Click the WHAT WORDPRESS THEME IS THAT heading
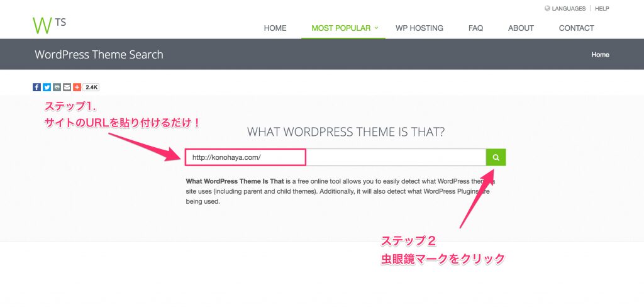The width and height of the screenshot is (644, 307). (346, 132)
